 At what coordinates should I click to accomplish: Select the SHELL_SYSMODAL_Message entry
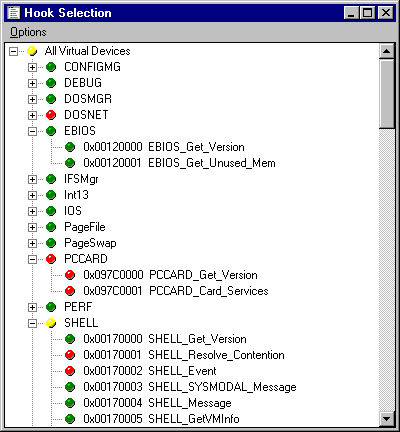[190, 387]
